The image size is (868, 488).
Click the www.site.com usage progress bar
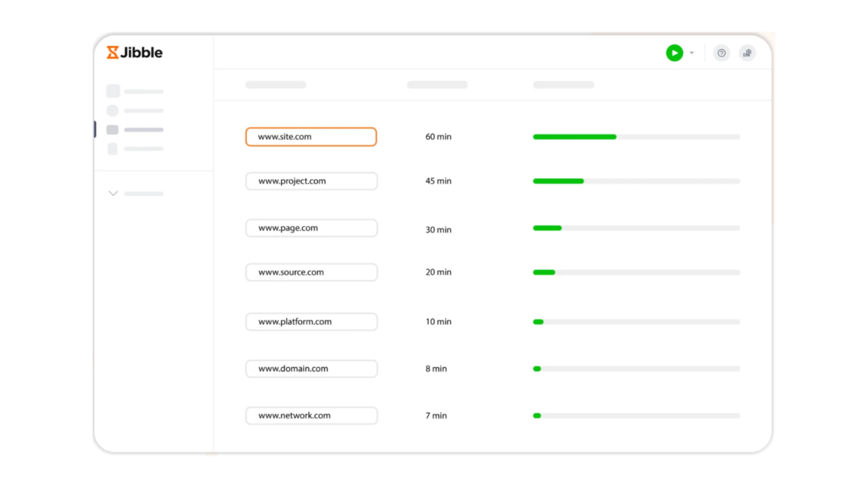(x=637, y=136)
